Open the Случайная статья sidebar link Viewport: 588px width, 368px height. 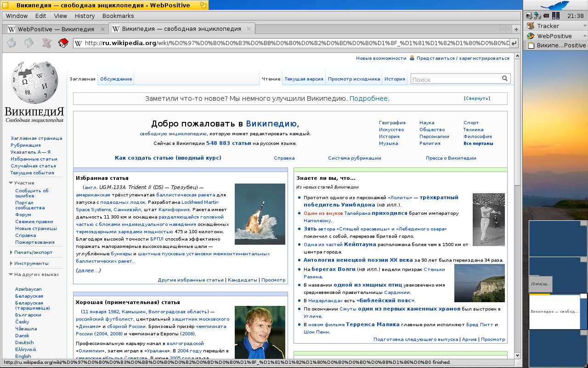33,166
